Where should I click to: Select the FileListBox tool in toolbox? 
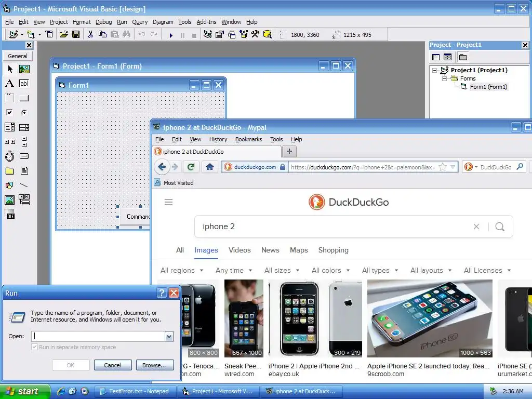(x=24, y=170)
